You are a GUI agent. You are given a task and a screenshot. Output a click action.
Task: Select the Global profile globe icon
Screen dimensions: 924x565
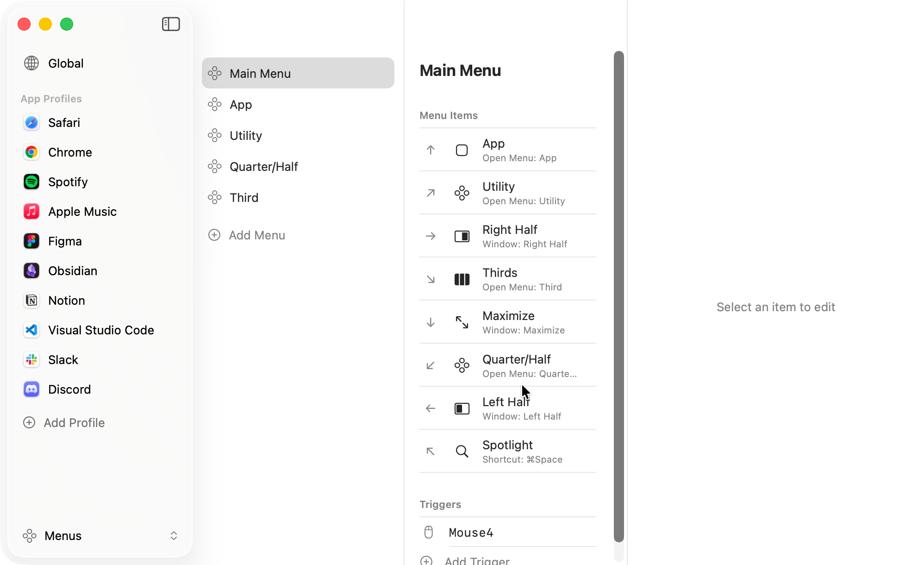click(x=31, y=63)
